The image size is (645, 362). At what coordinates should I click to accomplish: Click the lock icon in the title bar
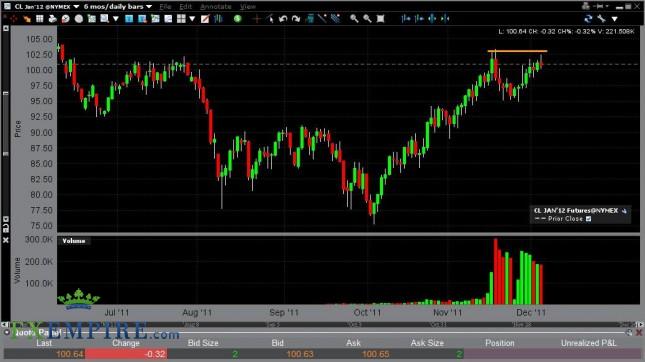click(x=586, y=6)
